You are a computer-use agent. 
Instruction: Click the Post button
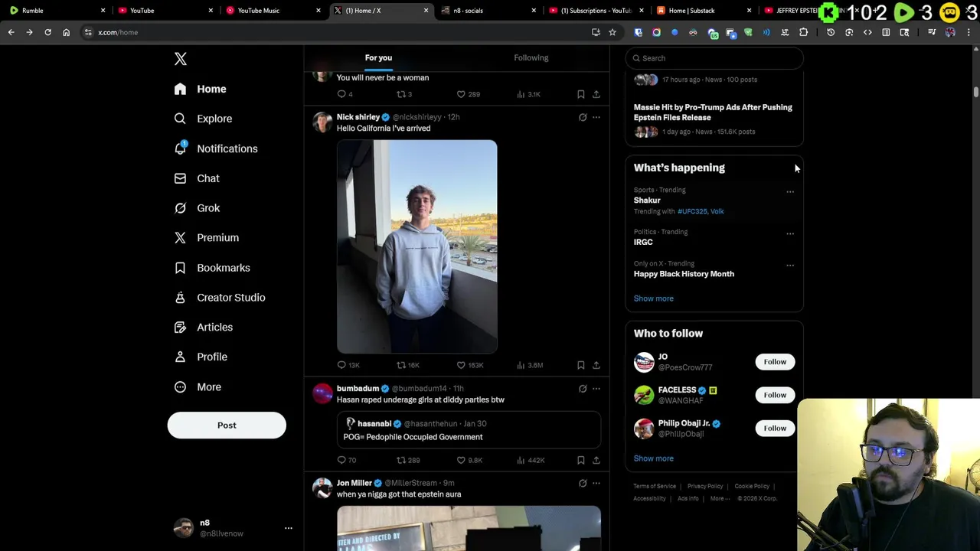(x=227, y=425)
